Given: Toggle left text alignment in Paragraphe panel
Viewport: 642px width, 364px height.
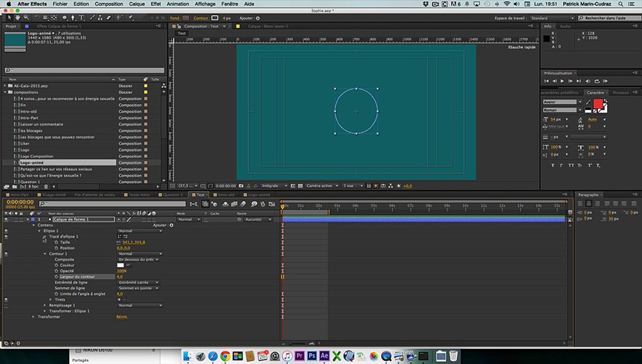Looking at the screenshot, I should point(581,203).
